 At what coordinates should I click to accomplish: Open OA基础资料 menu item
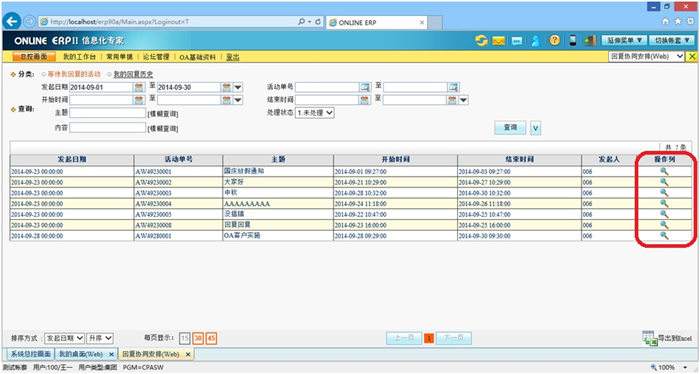coord(197,57)
